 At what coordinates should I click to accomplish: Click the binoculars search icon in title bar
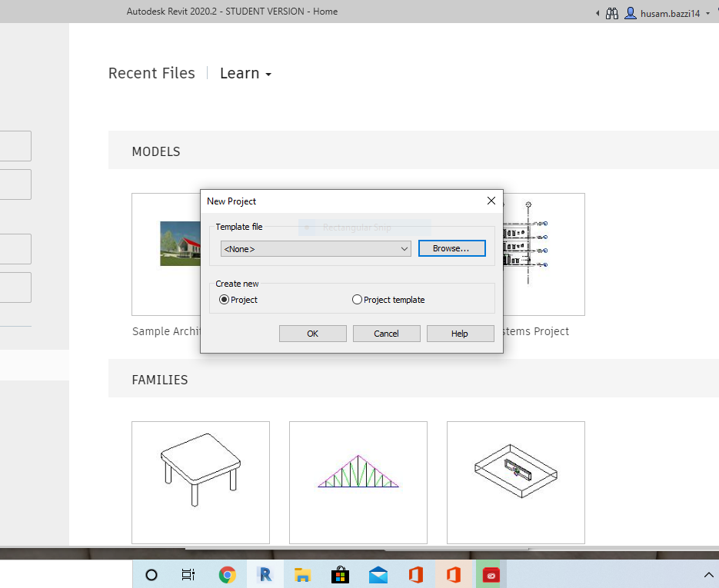(611, 13)
